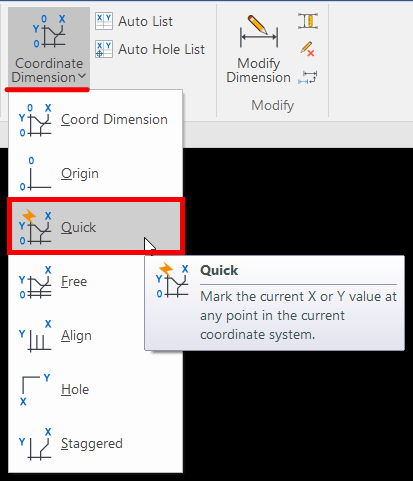Click the dimension arrows icon in Modify panel
This screenshot has width=413, height=481.
[x=308, y=77]
